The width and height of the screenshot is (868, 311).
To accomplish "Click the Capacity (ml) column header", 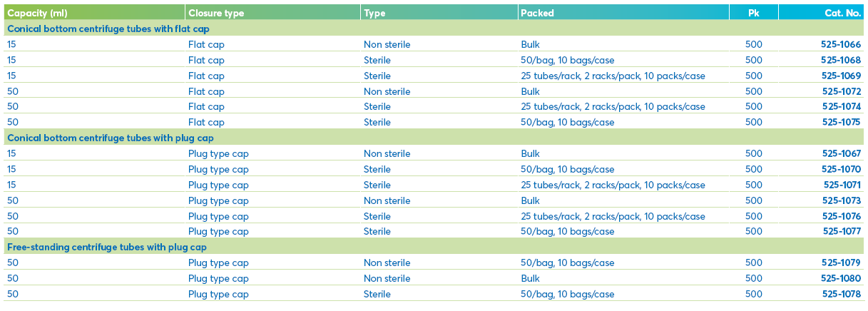I will tap(36, 13).
